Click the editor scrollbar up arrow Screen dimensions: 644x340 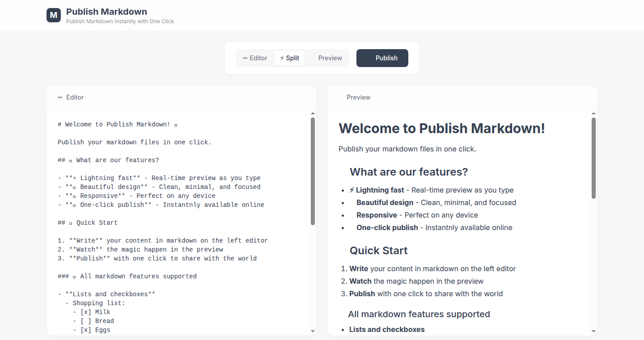[x=313, y=113]
